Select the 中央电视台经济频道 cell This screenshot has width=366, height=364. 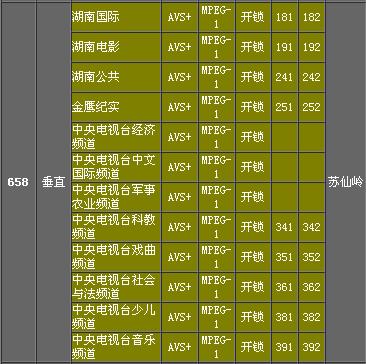(116, 137)
